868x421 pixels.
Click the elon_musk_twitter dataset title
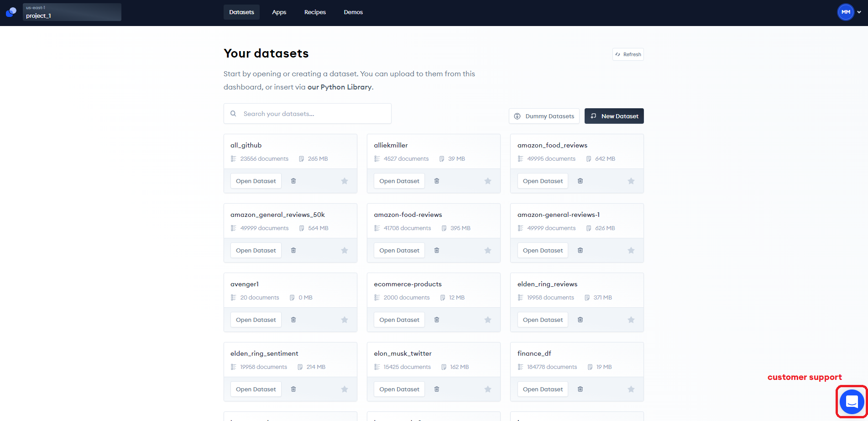pos(403,353)
